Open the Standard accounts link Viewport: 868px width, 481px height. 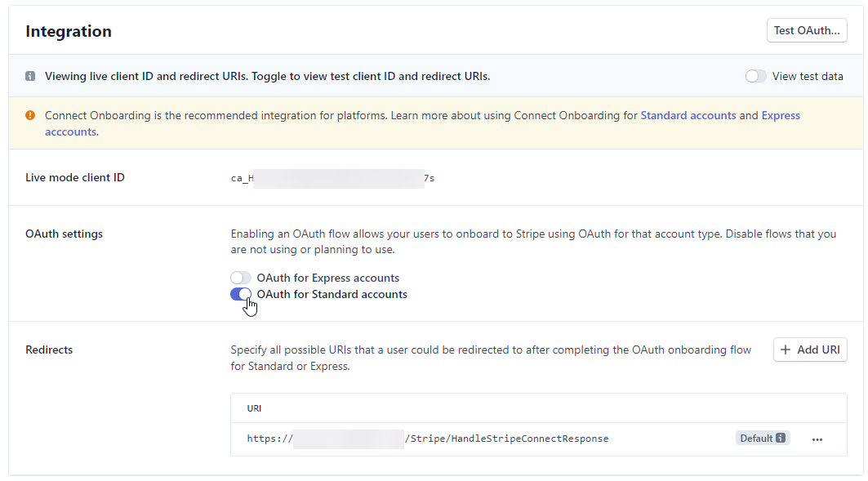tap(688, 116)
